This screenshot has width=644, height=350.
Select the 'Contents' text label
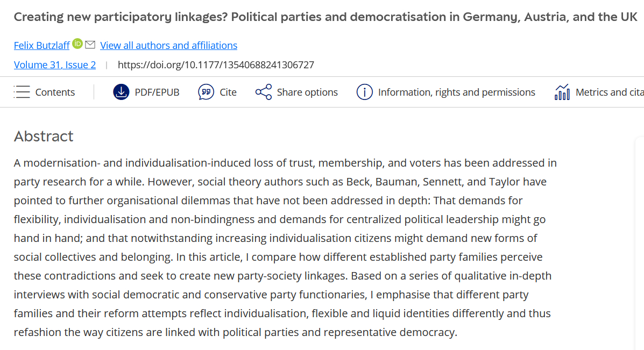pyautogui.click(x=55, y=92)
